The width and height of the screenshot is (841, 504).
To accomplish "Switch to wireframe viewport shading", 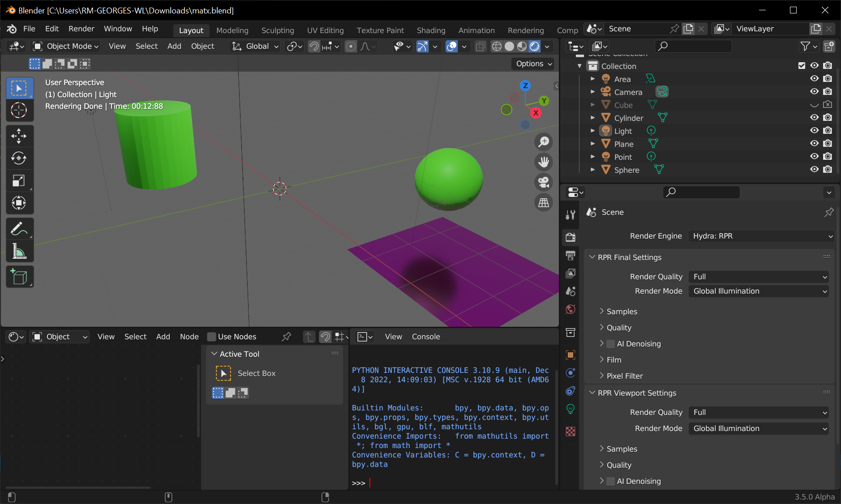I will pos(497,46).
